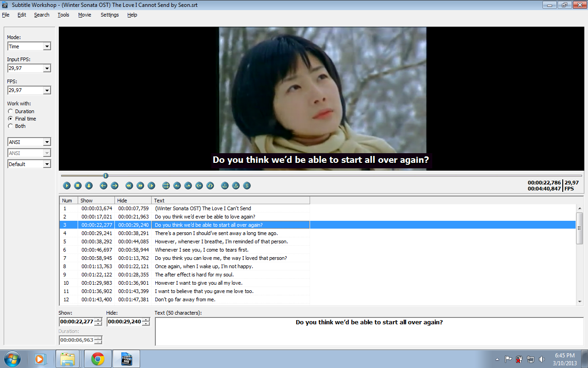
Task: Show hidden system tray icons
Action: click(497, 359)
